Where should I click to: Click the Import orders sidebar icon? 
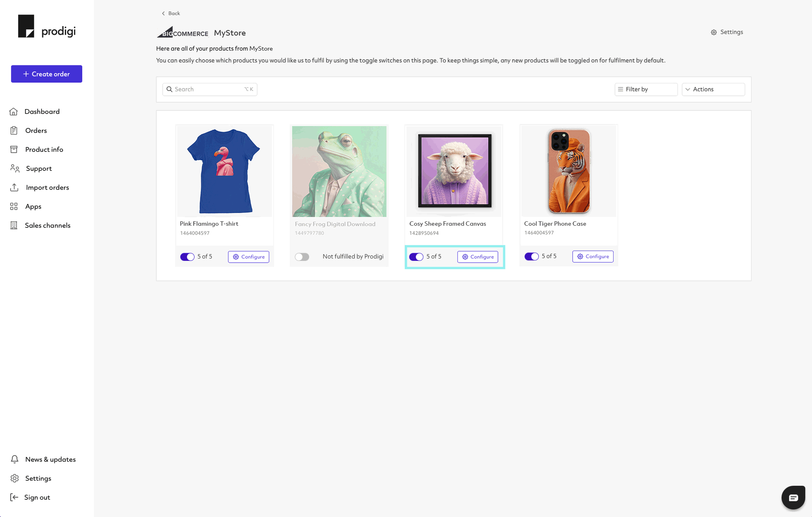pyautogui.click(x=14, y=188)
